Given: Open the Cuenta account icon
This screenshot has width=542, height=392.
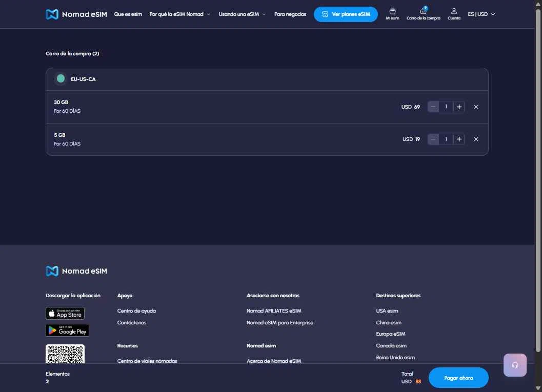Looking at the screenshot, I should click(x=454, y=12).
